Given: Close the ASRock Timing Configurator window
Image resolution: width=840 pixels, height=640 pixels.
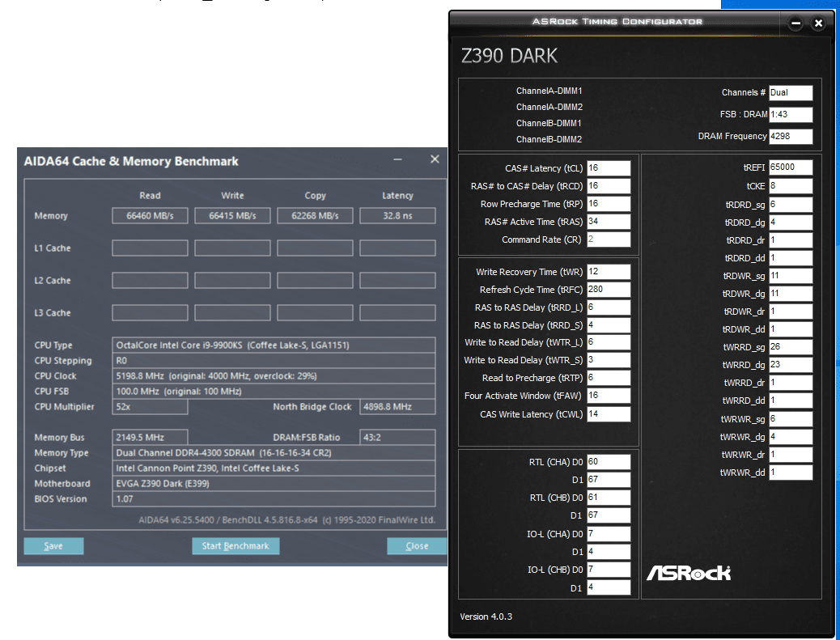Looking at the screenshot, I should point(818,23).
